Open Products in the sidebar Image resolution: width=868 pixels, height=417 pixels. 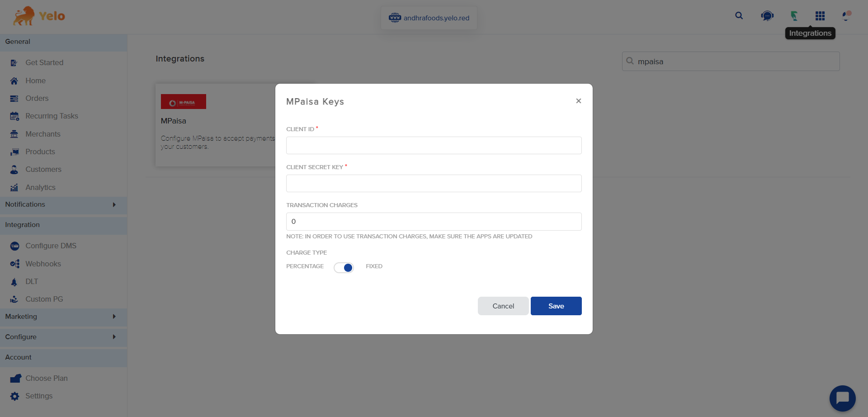(x=40, y=152)
